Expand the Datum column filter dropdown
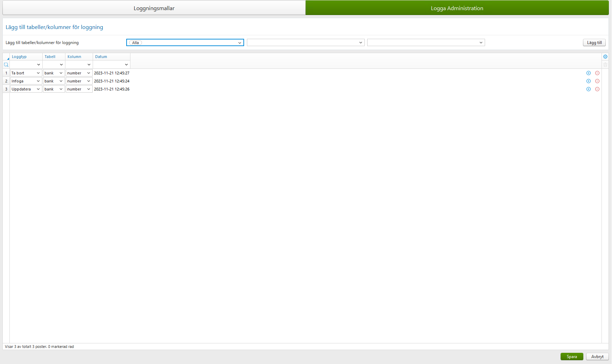The width and height of the screenshot is (612, 364). point(126,64)
